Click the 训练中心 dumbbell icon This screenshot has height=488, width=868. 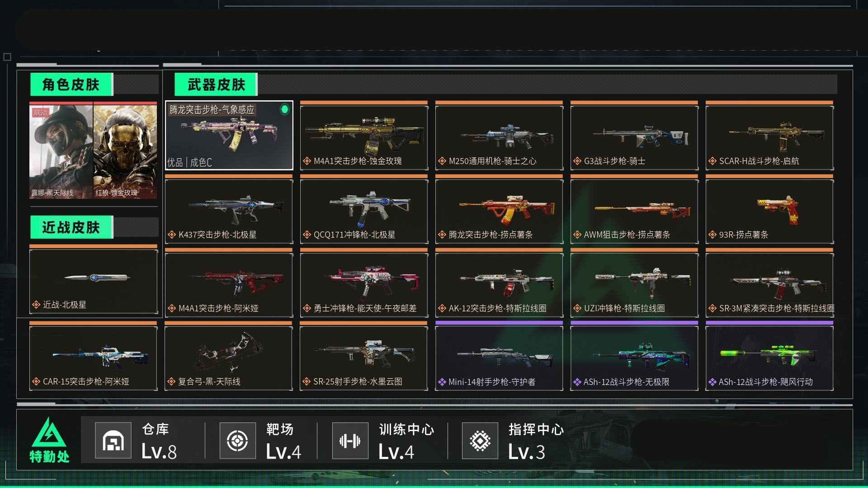point(350,441)
